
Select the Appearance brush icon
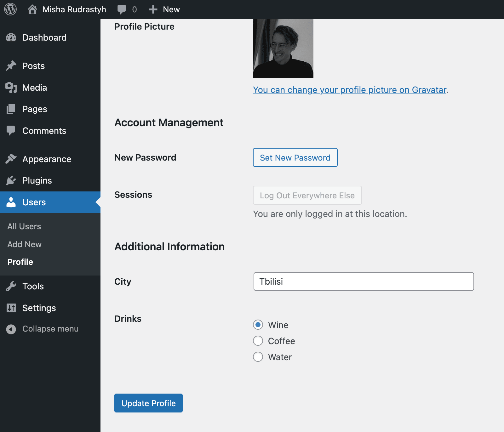pyautogui.click(x=11, y=159)
